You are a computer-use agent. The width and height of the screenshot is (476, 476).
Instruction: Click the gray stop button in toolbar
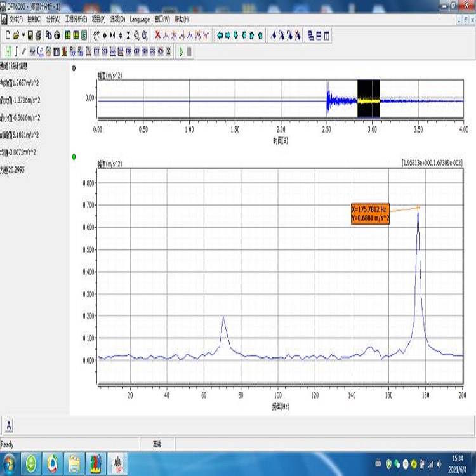tap(189, 51)
